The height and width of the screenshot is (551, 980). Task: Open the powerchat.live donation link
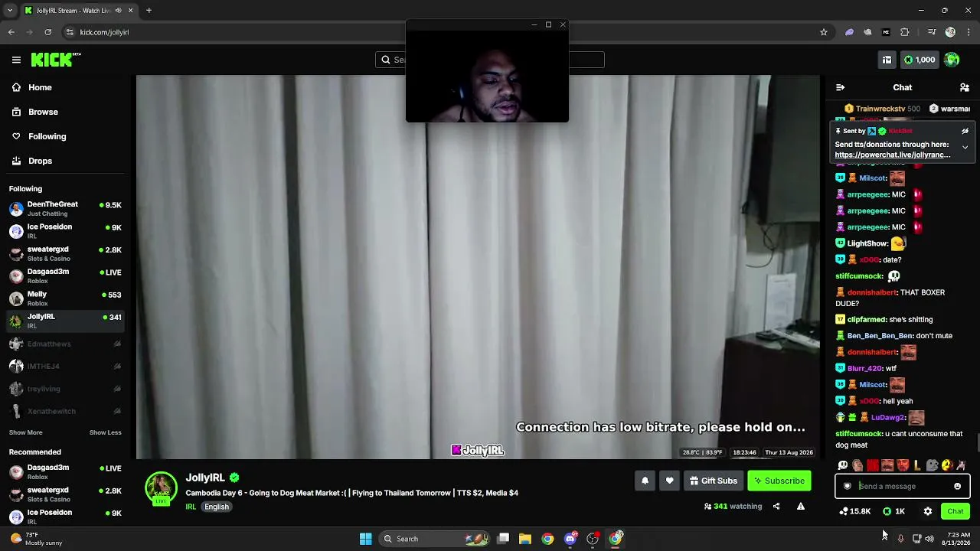892,155
